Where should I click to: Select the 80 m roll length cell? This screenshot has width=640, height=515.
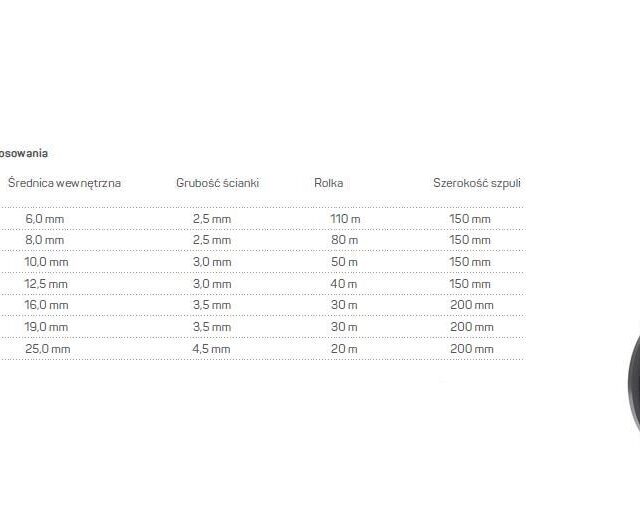(345, 240)
